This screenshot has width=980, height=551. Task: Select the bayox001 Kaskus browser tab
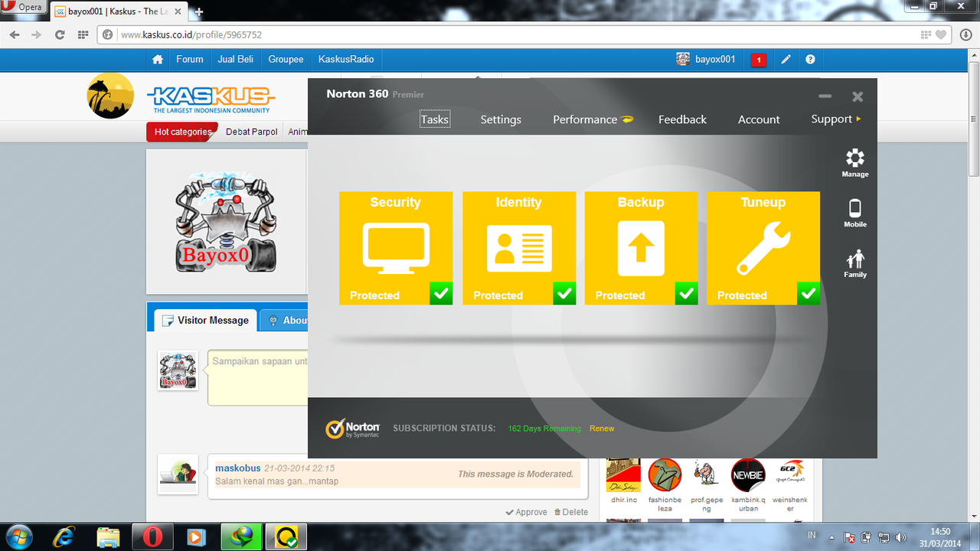[x=119, y=11]
